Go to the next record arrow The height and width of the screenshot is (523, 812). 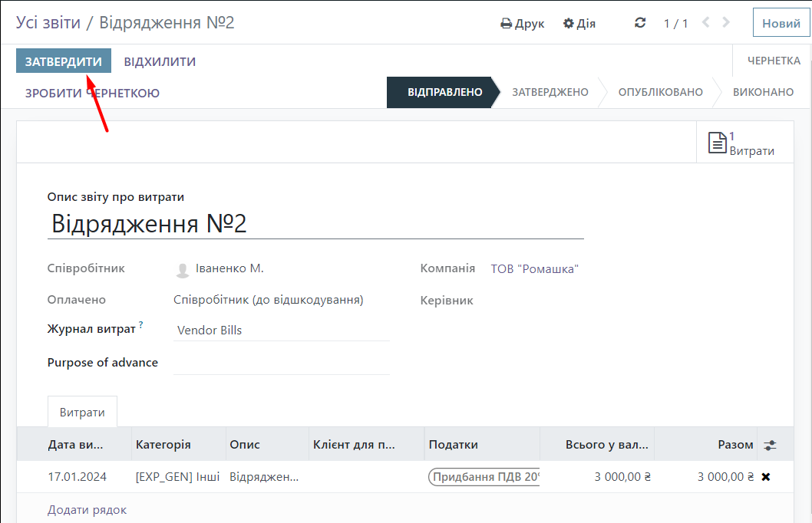[726, 23]
